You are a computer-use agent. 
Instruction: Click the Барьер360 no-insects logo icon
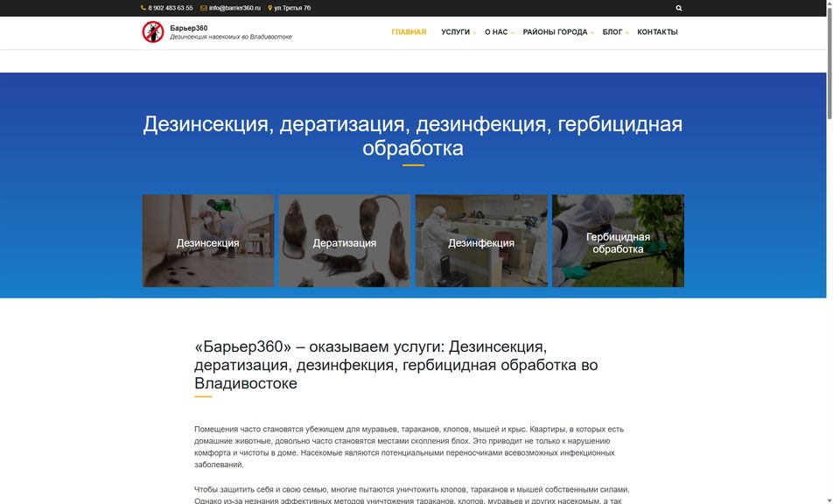(x=153, y=31)
